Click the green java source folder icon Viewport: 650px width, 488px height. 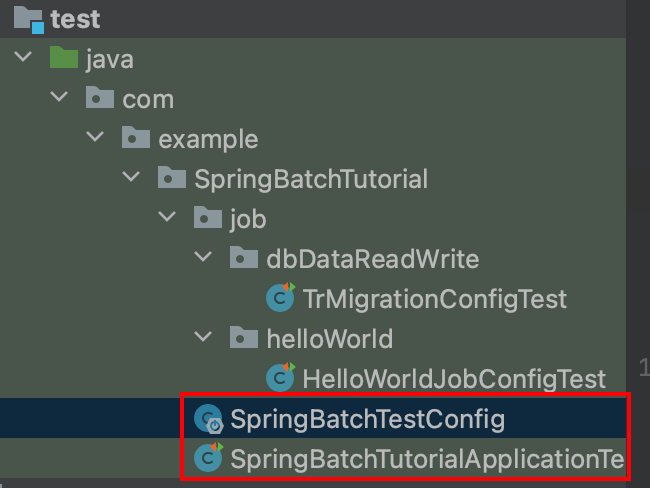pos(64,57)
